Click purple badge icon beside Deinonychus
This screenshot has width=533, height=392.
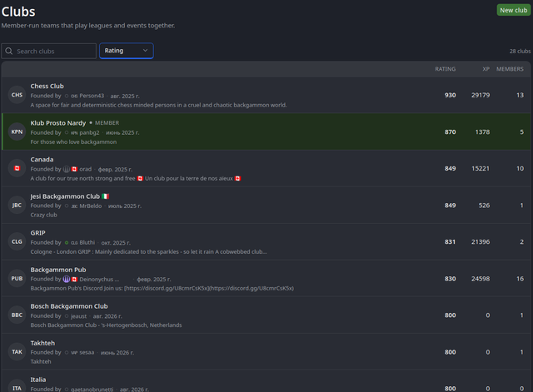[x=67, y=279]
